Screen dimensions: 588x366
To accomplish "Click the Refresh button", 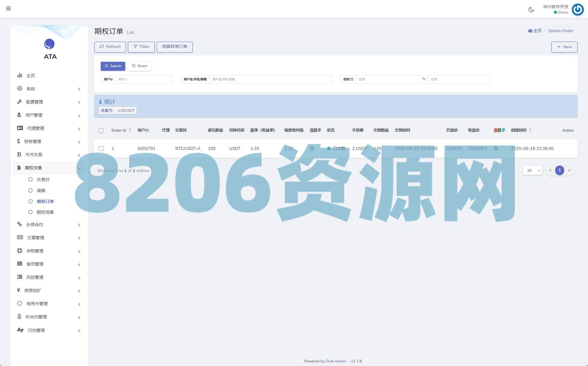I will point(110,47).
